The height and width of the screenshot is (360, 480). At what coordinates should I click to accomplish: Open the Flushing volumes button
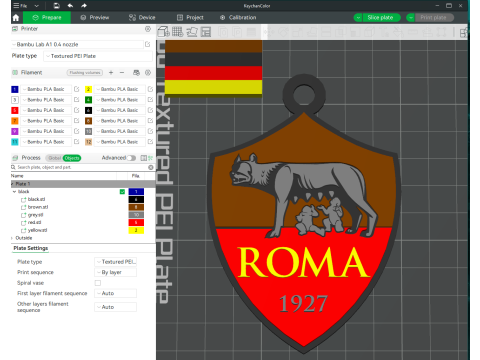[85, 73]
